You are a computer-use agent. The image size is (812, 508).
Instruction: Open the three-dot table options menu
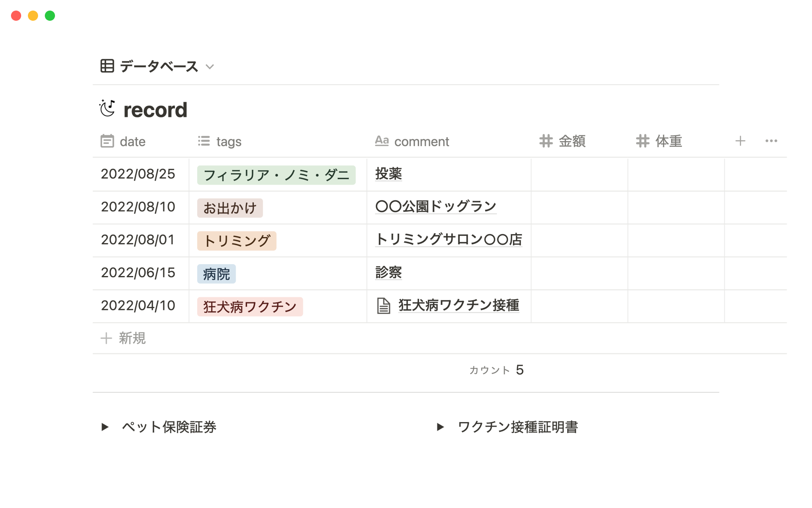771,141
